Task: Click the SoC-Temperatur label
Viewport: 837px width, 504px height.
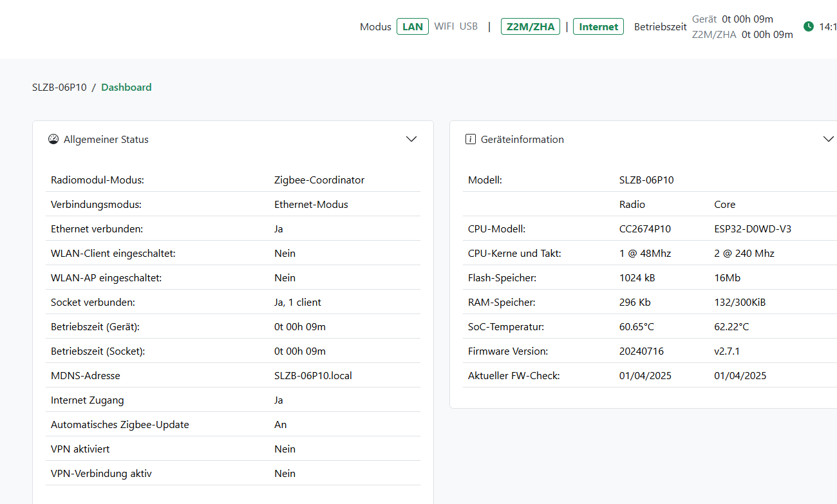Action: coord(506,327)
